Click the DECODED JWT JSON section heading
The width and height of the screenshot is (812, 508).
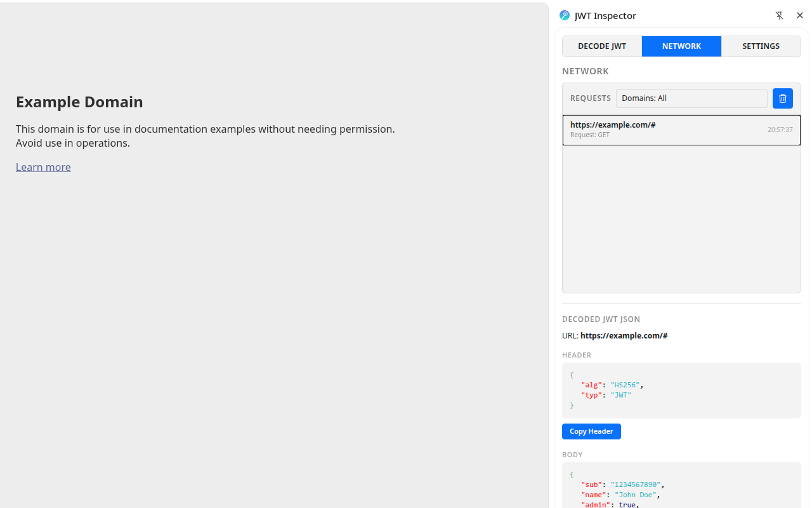(x=601, y=319)
